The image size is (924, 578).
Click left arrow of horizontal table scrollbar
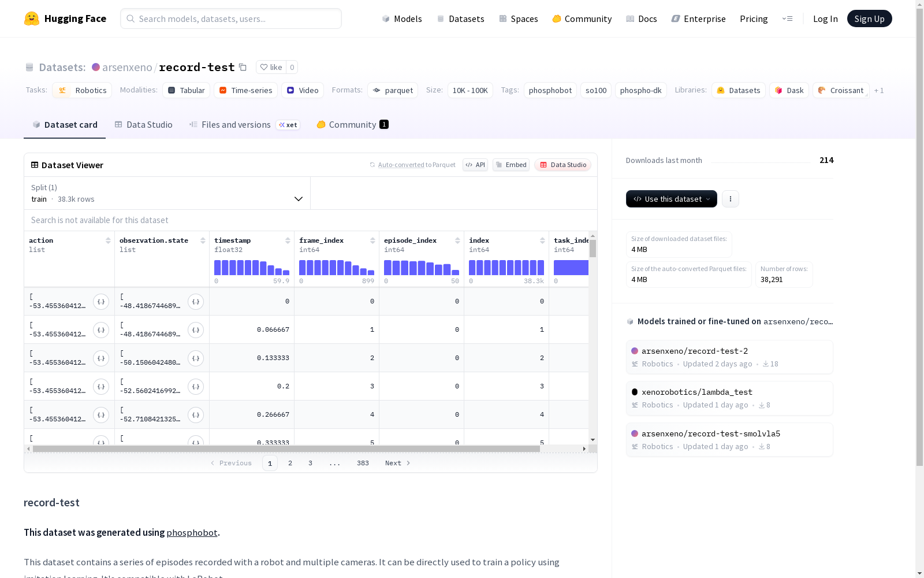point(28,449)
